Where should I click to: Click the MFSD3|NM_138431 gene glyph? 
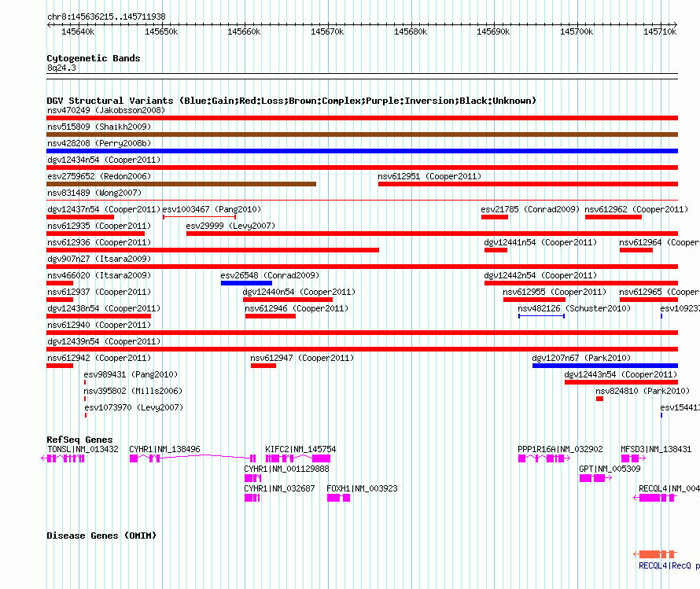633,458
